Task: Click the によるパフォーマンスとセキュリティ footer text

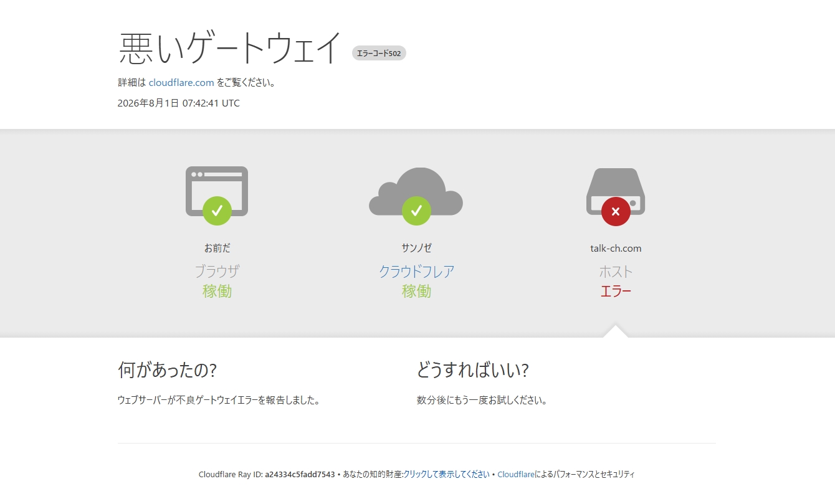Action: pyautogui.click(x=585, y=474)
